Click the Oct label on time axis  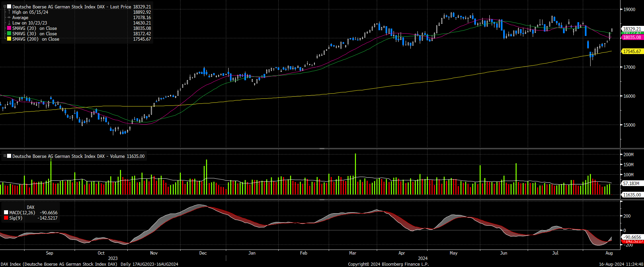[x=101, y=253]
